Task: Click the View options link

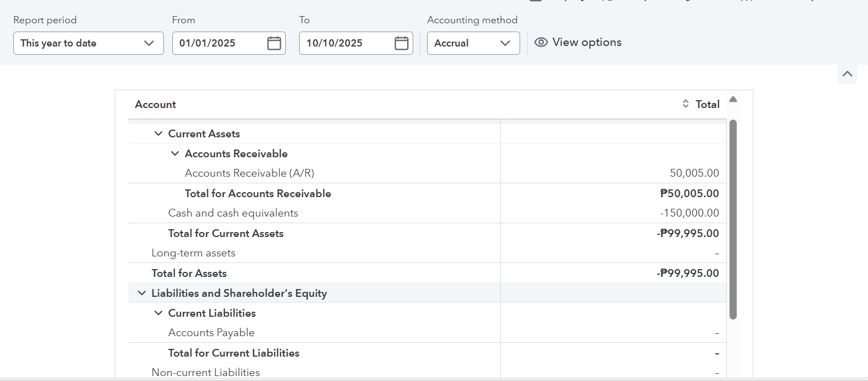Action: coord(587,43)
